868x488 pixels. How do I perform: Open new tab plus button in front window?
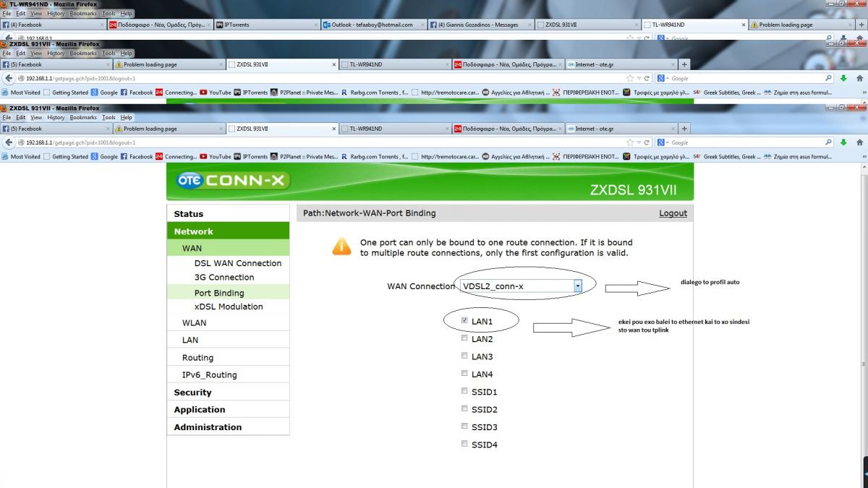tap(684, 128)
